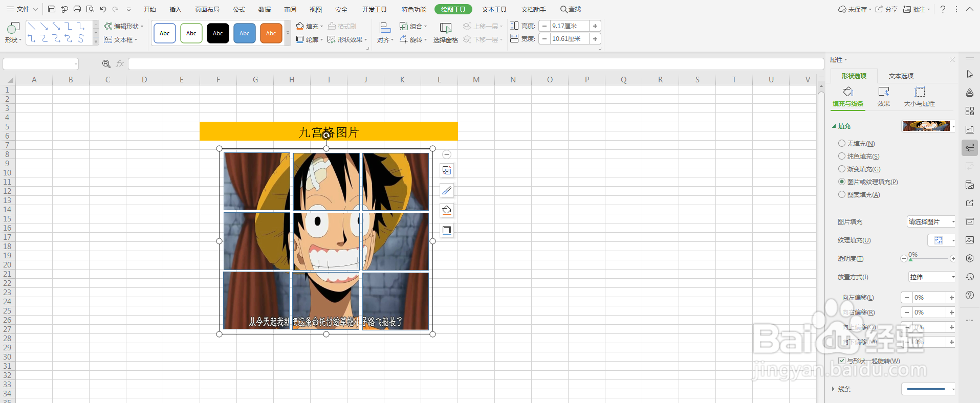This screenshot has width=980, height=403.
Task: Open 图片填充 请选择图片 dropdown
Action: (931, 222)
